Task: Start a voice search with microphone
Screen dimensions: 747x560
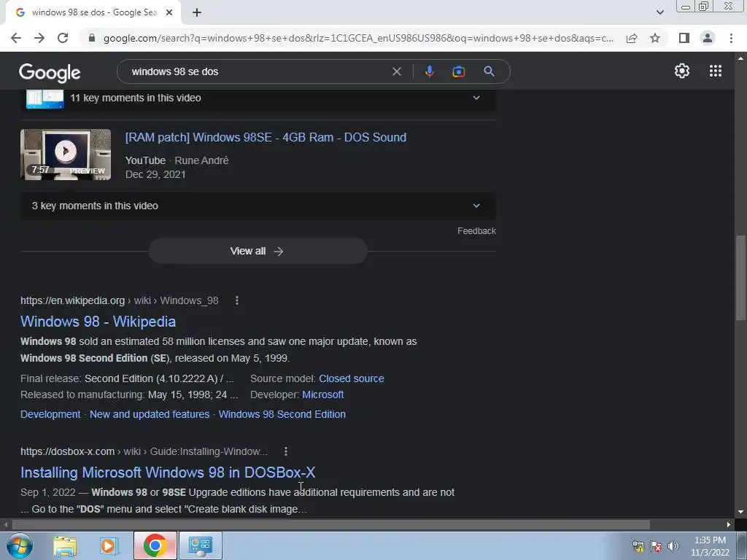Action: [x=429, y=71]
